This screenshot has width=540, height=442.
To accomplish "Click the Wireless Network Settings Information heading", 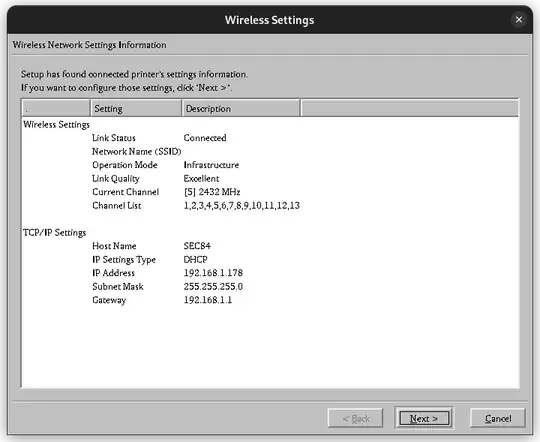I will tap(89, 45).
